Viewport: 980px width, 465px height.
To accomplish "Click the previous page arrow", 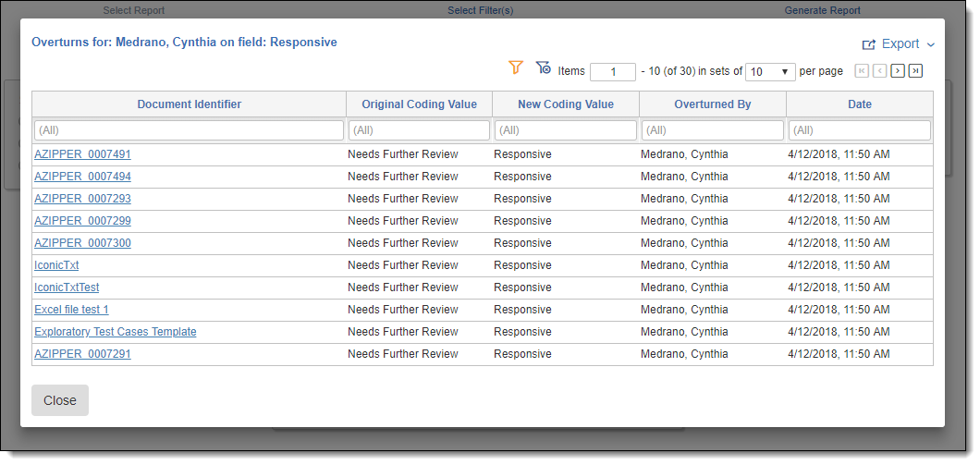I will pyautogui.click(x=879, y=71).
